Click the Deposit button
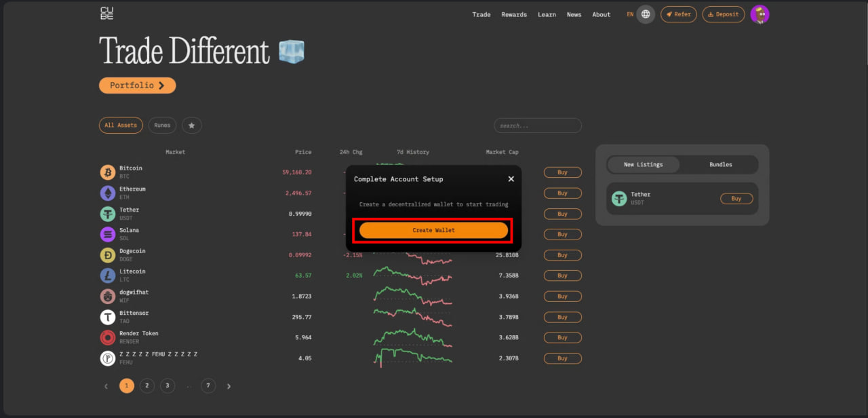 724,14
